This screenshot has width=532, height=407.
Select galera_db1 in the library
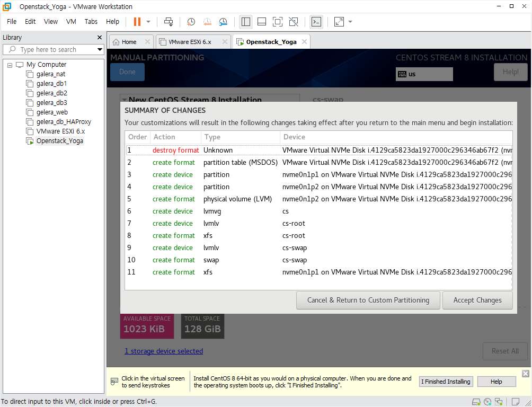[x=51, y=84]
